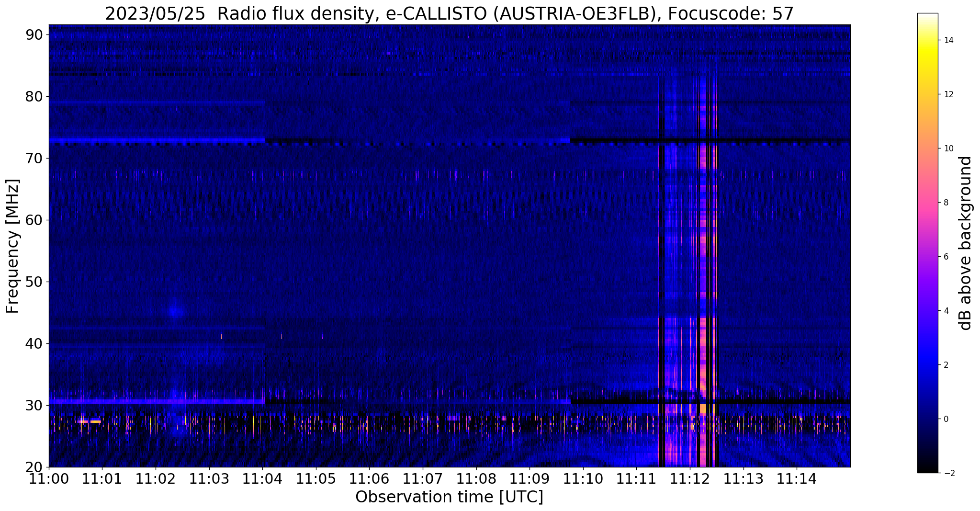Screen dimensions: 980x511
Task: Click the 11:01 time tick label
Action: [102, 479]
